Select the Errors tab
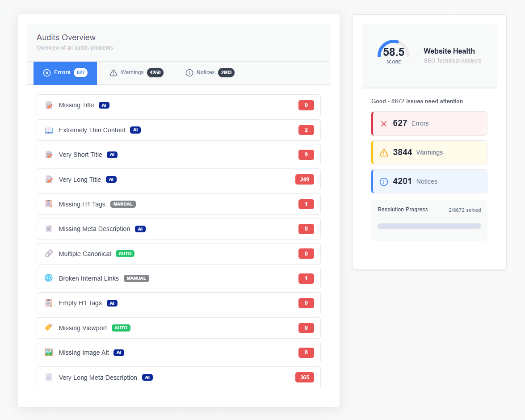Viewport: 525px width, 420px height. click(x=65, y=72)
